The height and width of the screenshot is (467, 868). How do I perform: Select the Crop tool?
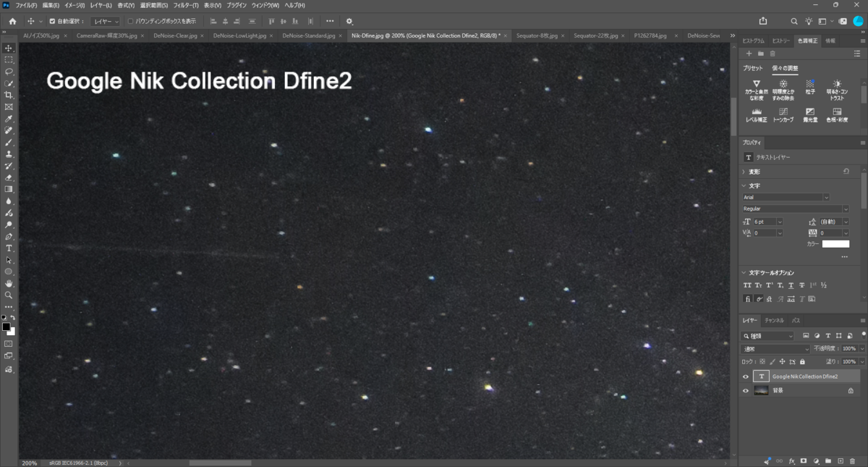(9, 96)
